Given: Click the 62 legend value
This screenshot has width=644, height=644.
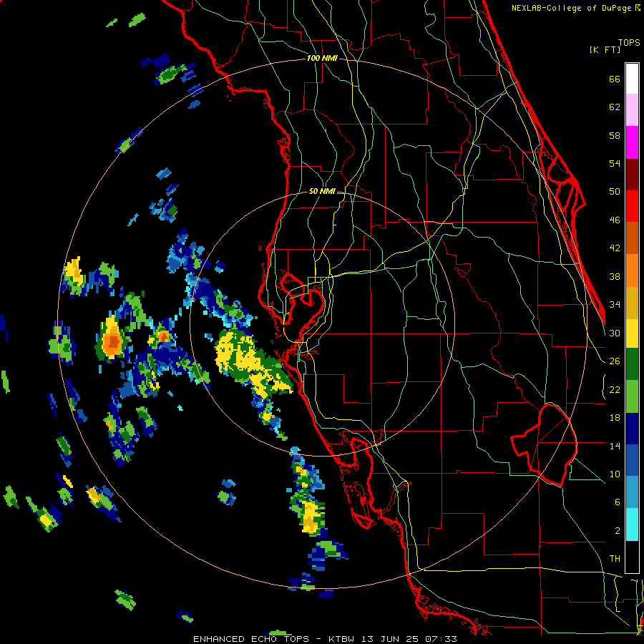Looking at the screenshot, I should click(x=615, y=107).
